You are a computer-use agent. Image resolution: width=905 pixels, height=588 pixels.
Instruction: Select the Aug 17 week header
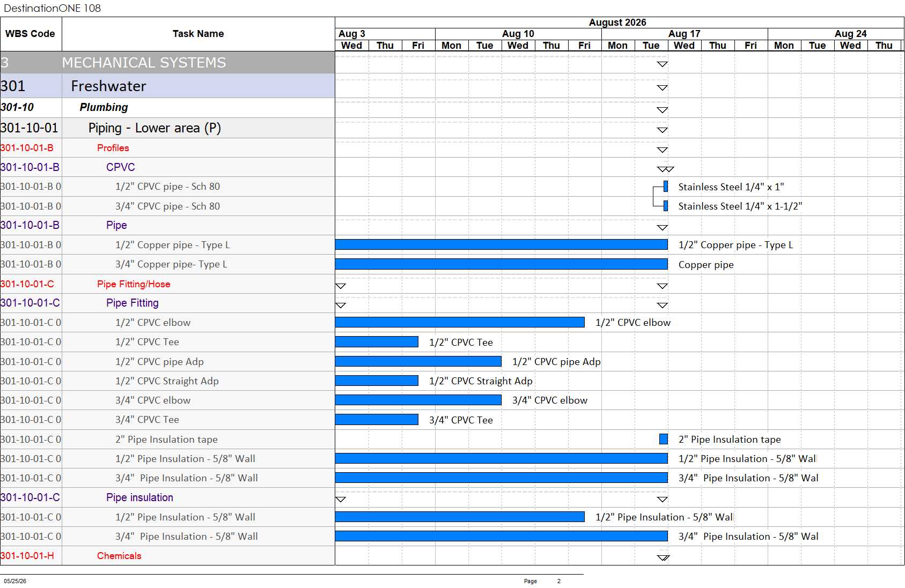(x=685, y=34)
